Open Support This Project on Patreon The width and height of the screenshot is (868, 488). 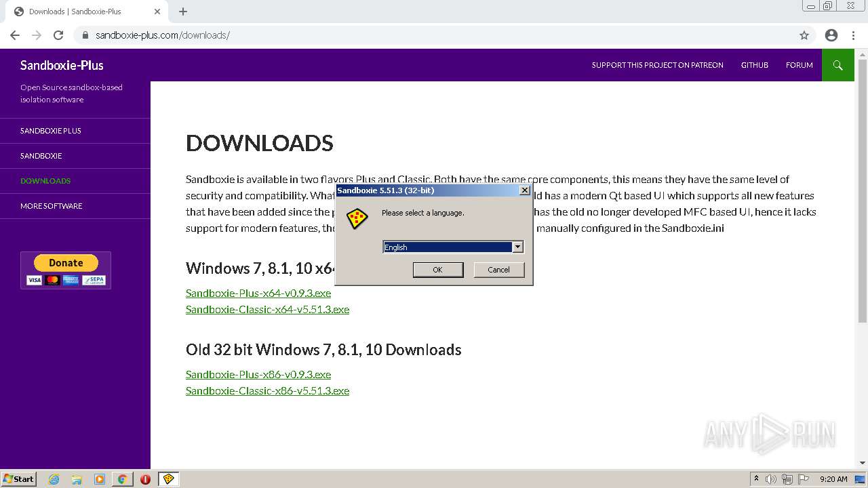point(658,65)
